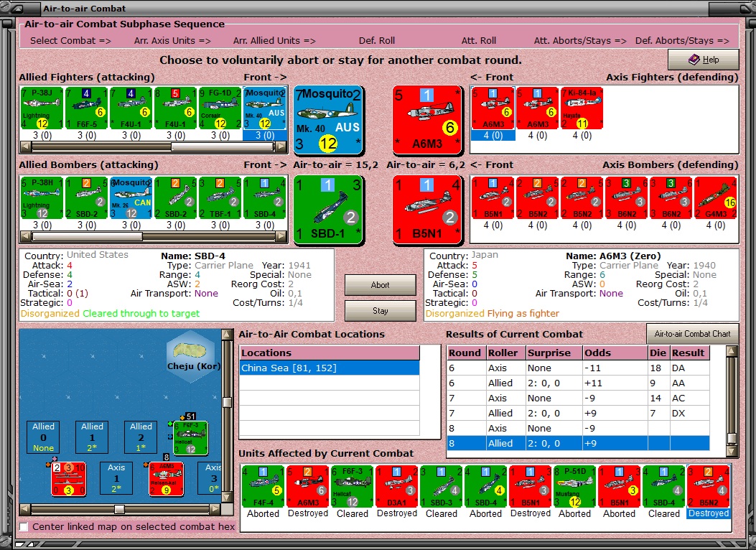Click the SBD-3 Cleared unit counter

pyautogui.click(x=441, y=486)
